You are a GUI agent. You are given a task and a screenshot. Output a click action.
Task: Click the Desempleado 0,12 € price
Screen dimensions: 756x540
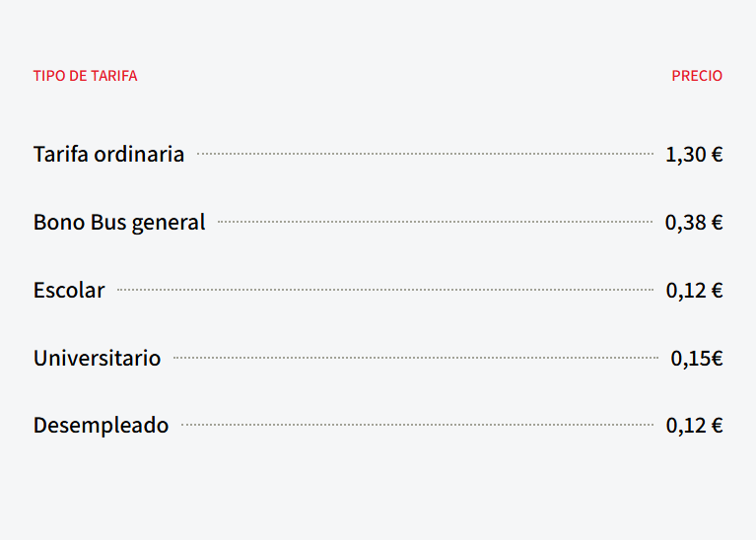click(694, 426)
